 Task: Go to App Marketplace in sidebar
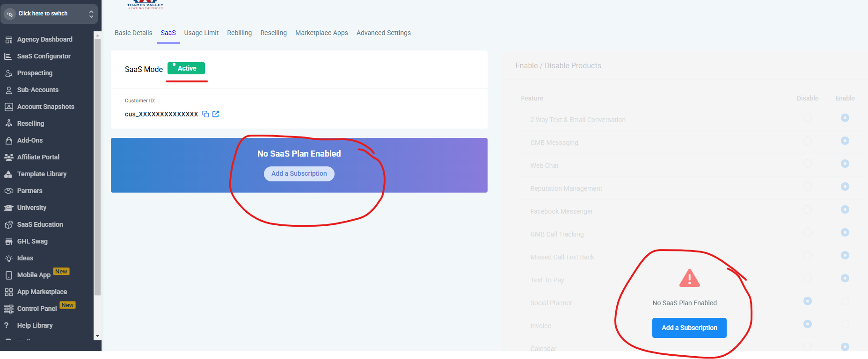42,292
